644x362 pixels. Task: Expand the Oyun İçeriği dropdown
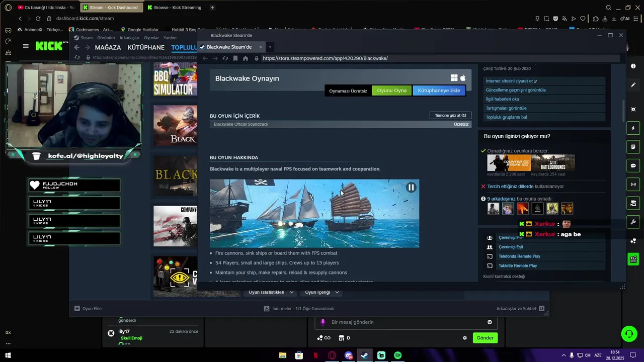(322, 292)
